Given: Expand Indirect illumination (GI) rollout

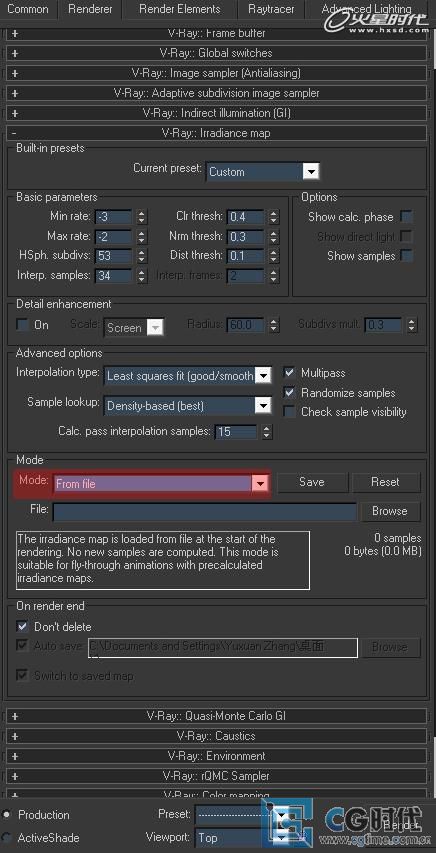Looking at the screenshot, I should [216, 113].
